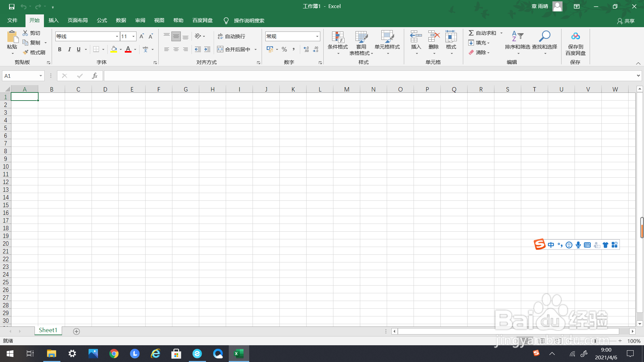Switch to the Insert (插入) ribbon tab
Screen dimensions: 644x362
tap(53, 20)
